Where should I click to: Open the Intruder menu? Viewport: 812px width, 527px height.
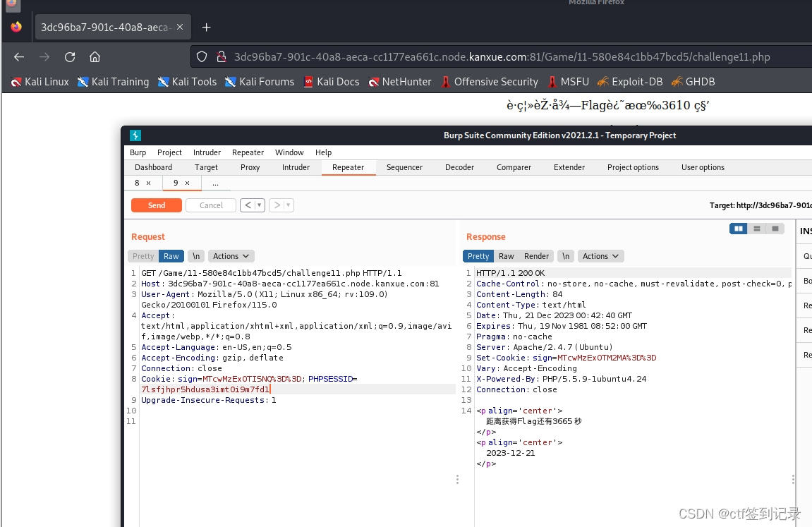click(x=207, y=152)
